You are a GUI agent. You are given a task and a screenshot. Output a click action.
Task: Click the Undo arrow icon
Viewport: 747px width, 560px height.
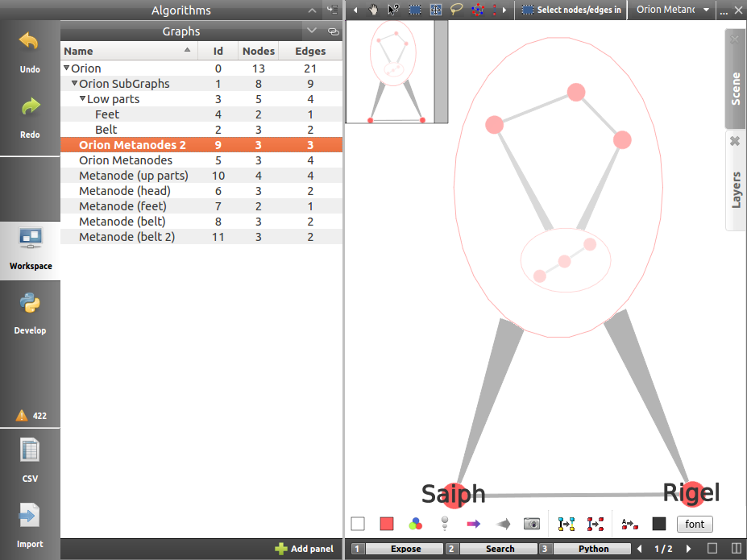(29, 42)
